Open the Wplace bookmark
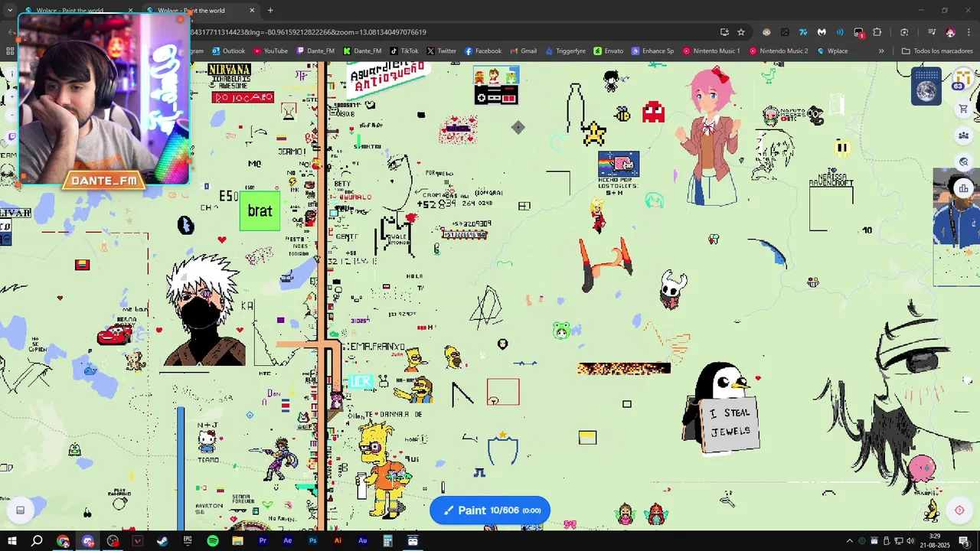Viewport: 980px width, 551px height. coord(833,51)
